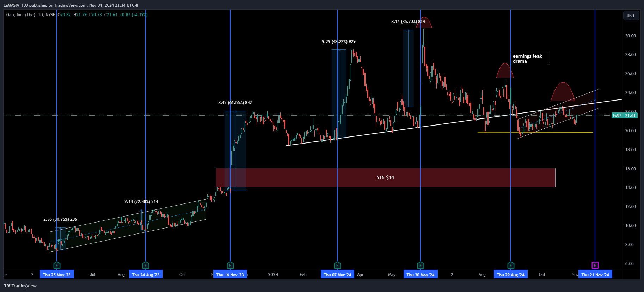Screen dimensions: 644x292
Task: Click the 8.14 (36.20%) 814 measurement label
Action: coord(408,22)
